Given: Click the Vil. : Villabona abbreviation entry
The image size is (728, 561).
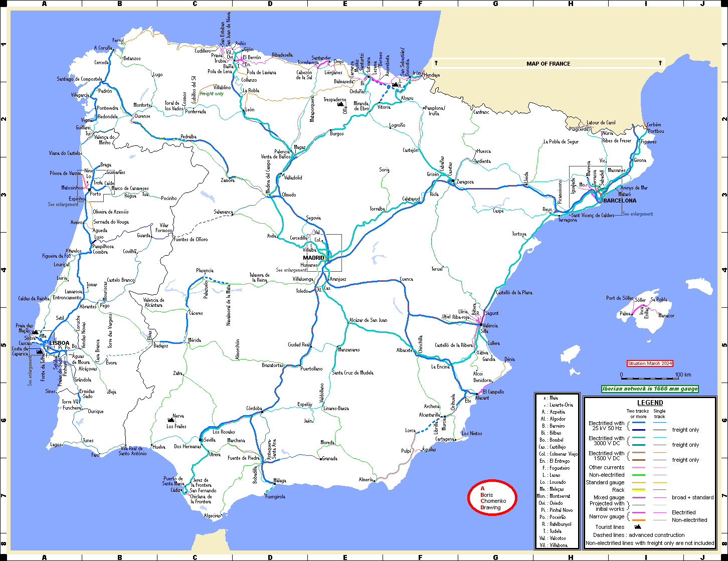Looking at the screenshot, I should tap(554, 545).
